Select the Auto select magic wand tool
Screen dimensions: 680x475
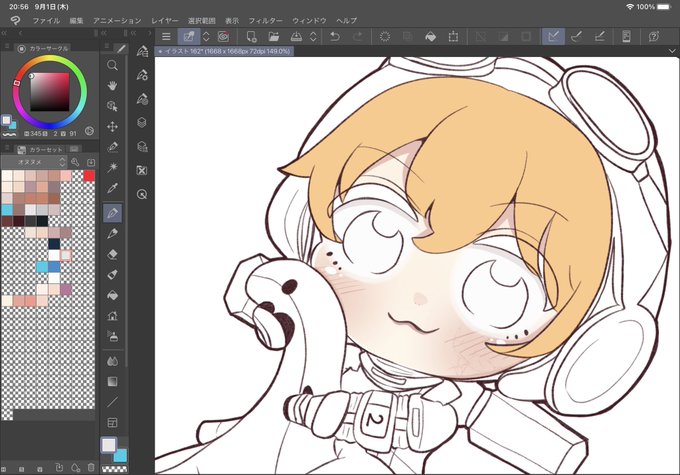pos(112,167)
